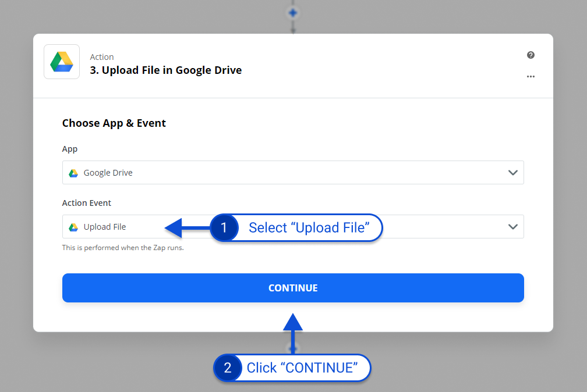Click the large Google Drive logo in header

point(62,62)
